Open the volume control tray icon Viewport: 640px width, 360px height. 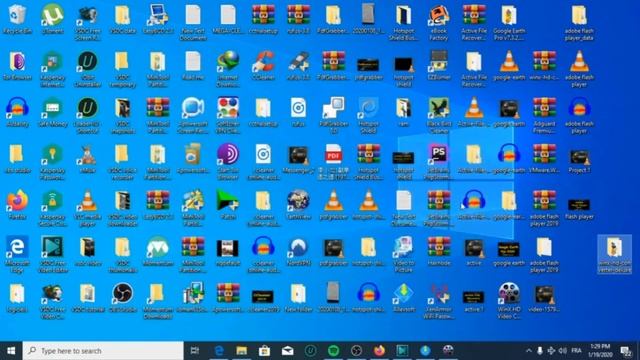click(x=562, y=351)
